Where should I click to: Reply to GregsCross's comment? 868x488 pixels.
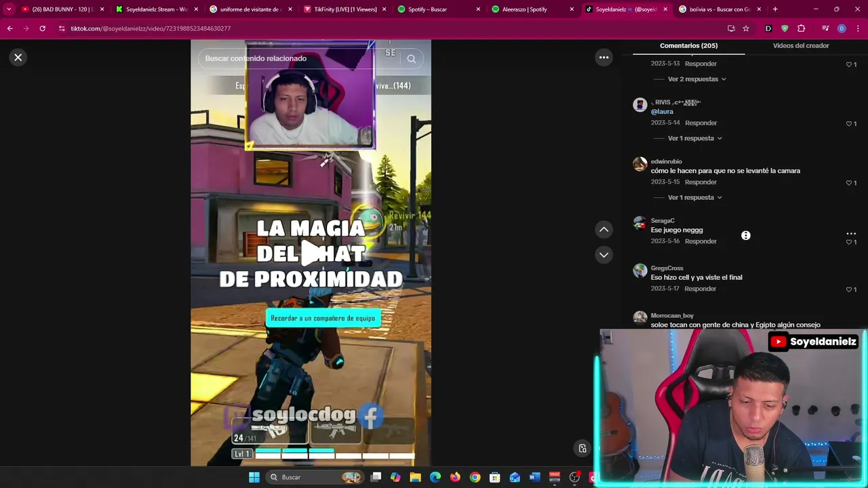tap(701, 289)
